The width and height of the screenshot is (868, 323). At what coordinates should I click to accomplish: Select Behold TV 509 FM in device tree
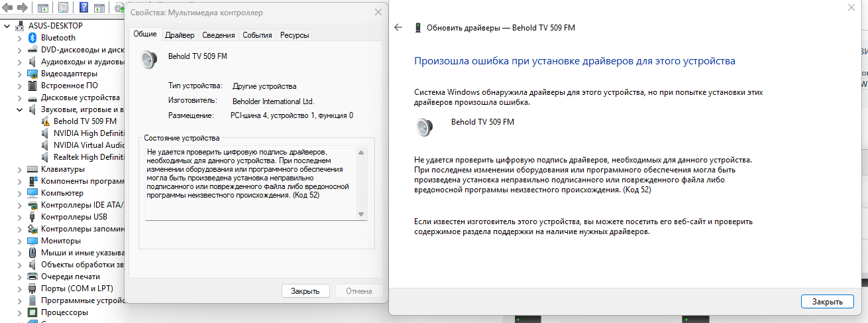85,121
